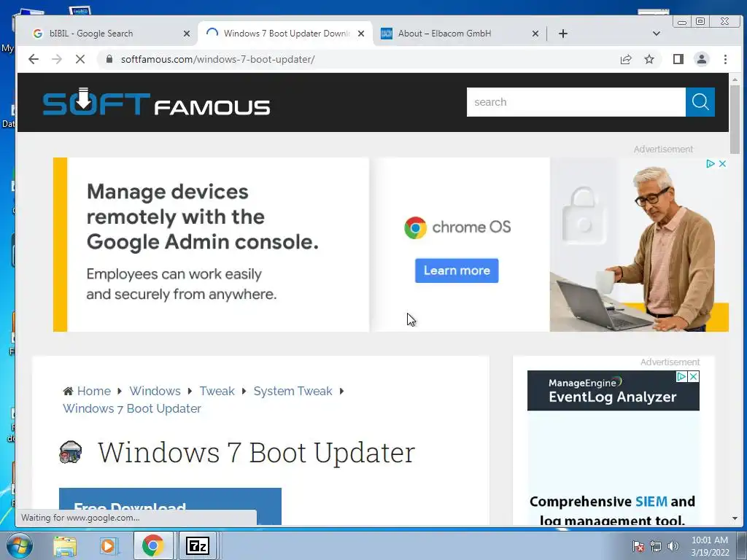The image size is (747, 560).
Task: Launch Windows Media Player from taskbar
Action: (x=109, y=545)
